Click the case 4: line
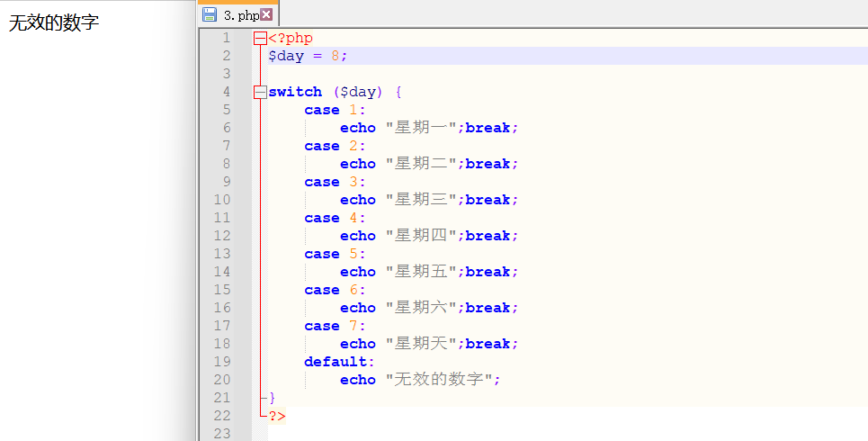This screenshot has height=441, width=868. pyautogui.click(x=335, y=219)
